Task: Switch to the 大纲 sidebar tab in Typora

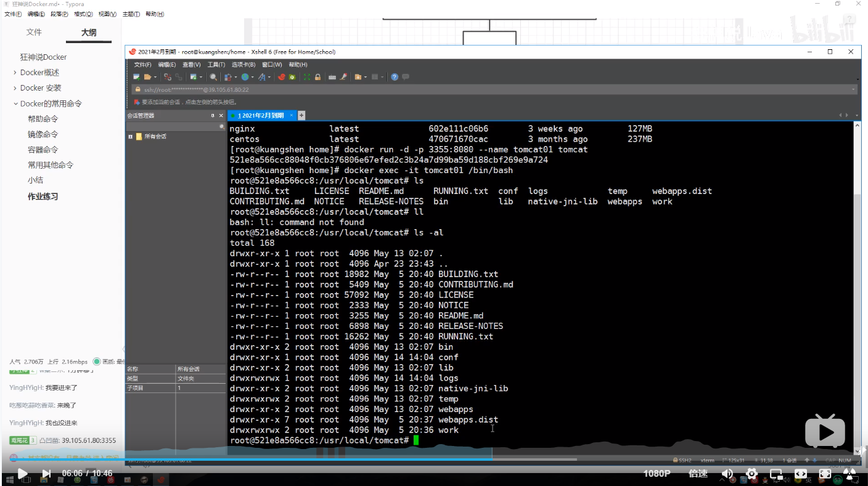Action: (x=89, y=32)
